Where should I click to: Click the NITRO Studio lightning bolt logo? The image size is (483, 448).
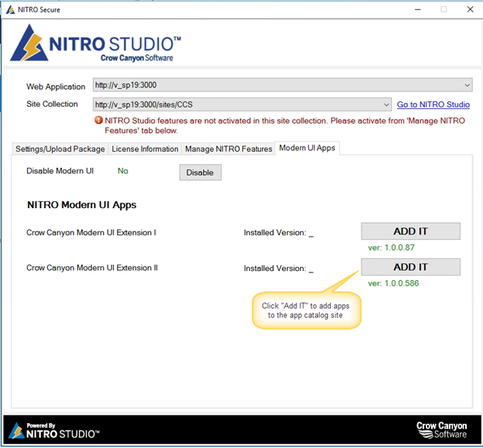tap(29, 43)
